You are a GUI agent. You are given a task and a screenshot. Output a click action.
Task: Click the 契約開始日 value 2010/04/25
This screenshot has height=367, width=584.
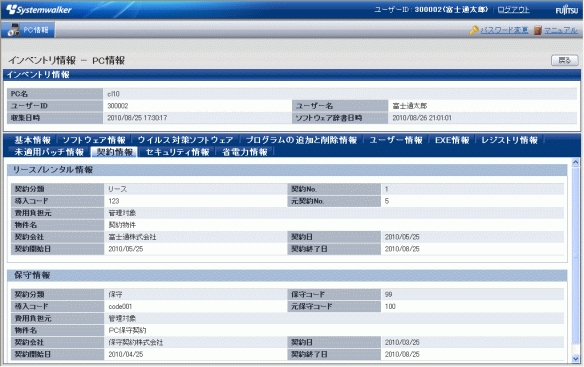tap(126, 354)
